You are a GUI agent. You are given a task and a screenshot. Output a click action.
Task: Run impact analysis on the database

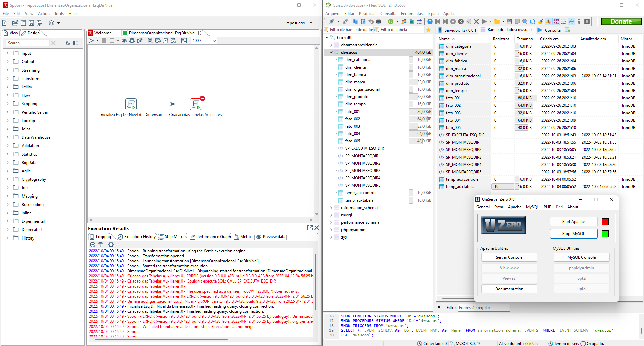coord(158,41)
